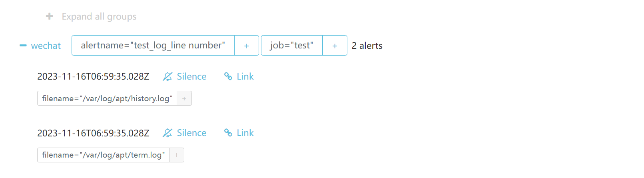Add the history.log filename to filter via plus

(x=184, y=98)
